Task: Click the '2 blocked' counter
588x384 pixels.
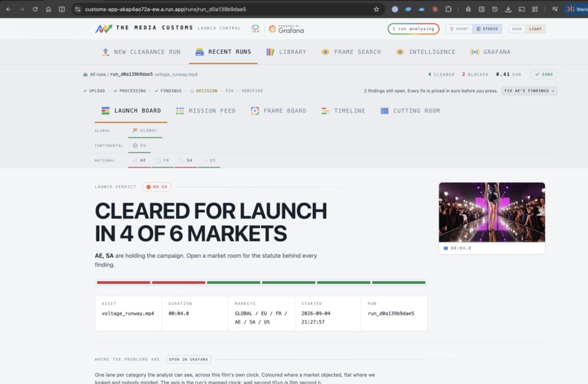Action: (x=475, y=74)
